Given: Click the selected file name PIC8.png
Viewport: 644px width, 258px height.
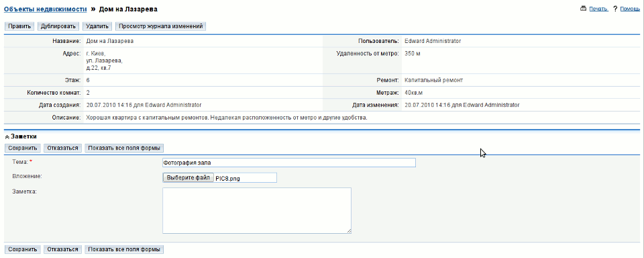Looking at the screenshot, I should tap(227, 178).
